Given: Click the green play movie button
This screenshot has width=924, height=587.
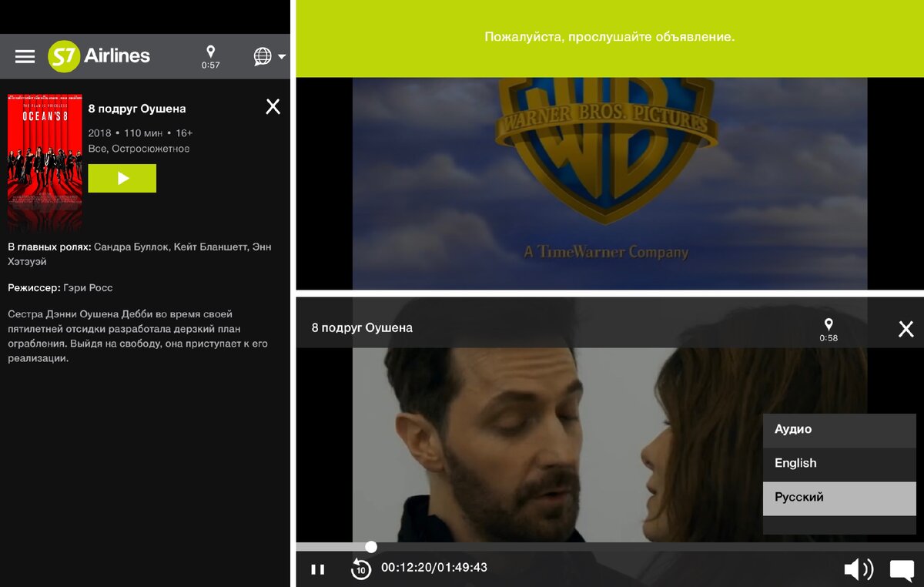Looking at the screenshot, I should 122,178.
